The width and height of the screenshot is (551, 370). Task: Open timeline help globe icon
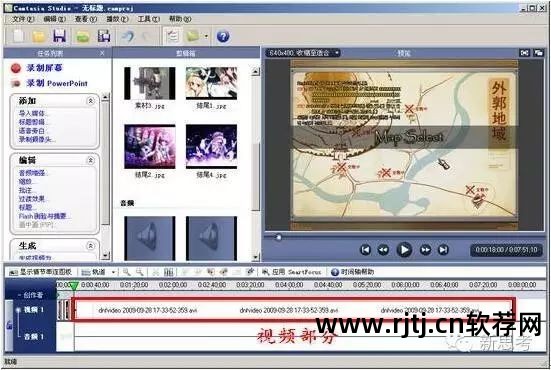click(x=335, y=272)
